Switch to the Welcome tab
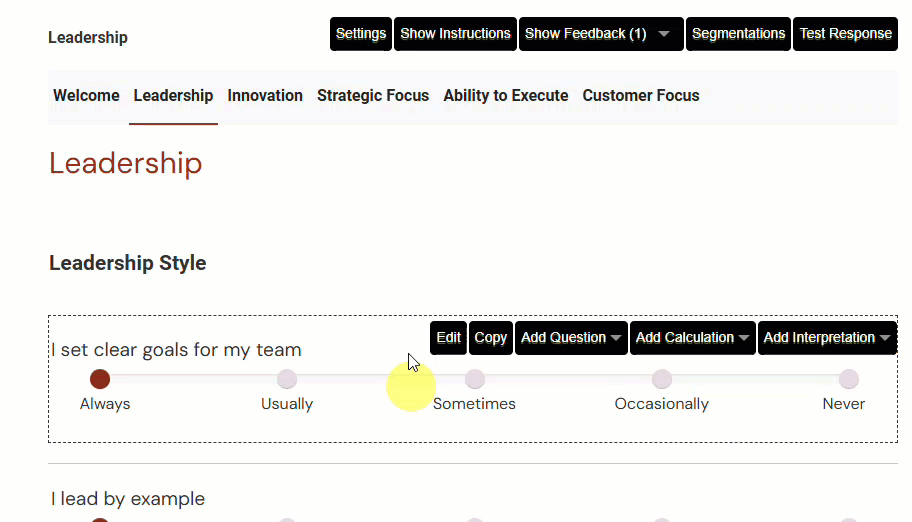This screenshot has height=522, width=912. [86, 96]
